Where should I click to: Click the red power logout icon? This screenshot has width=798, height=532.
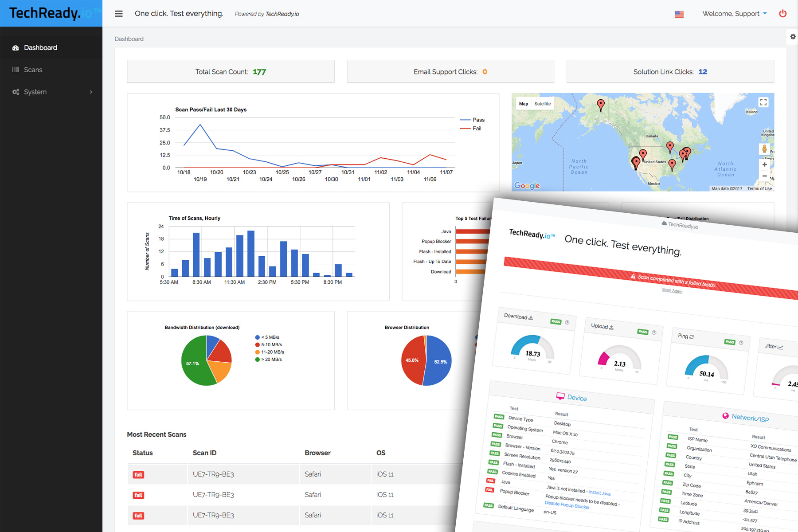tap(783, 14)
